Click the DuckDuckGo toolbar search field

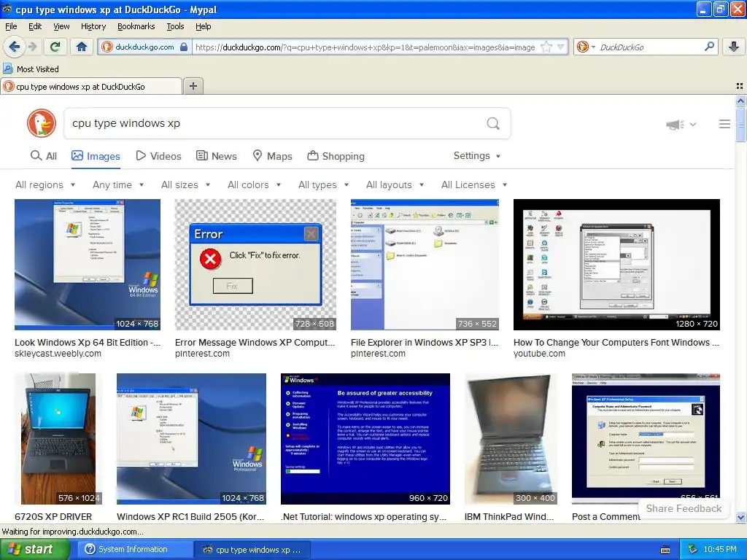pyautogui.click(x=650, y=47)
